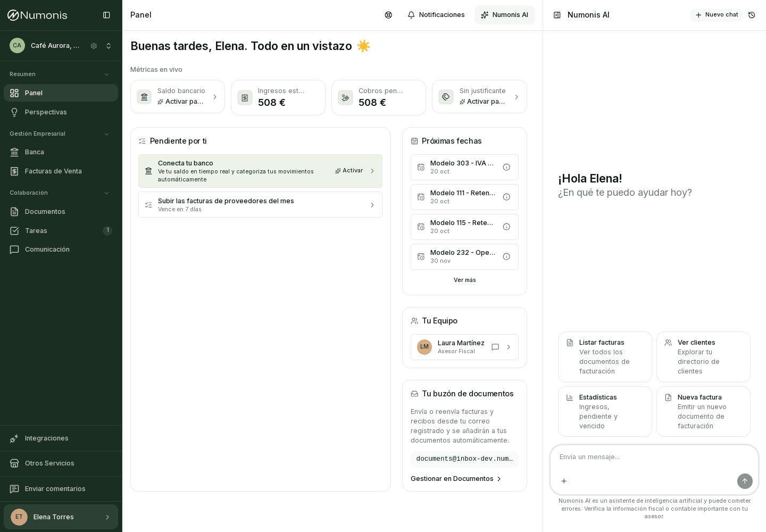Show info for Modelo 111 deadline

(x=506, y=197)
